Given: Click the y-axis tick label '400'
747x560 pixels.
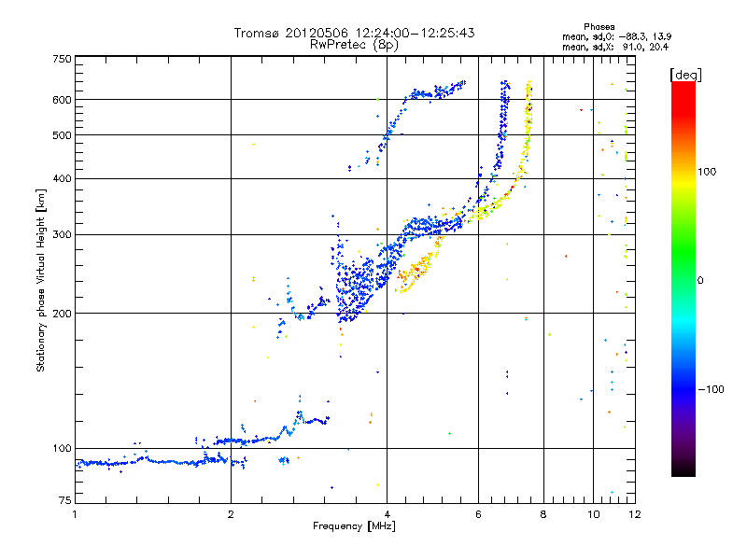Looking at the screenshot, I should [x=63, y=178].
